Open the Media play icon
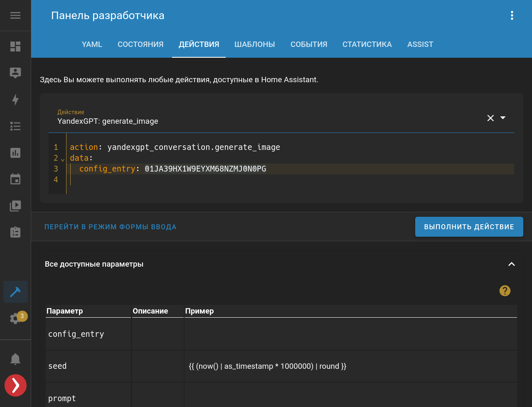This screenshot has width=532, height=407. click(15, 206)
